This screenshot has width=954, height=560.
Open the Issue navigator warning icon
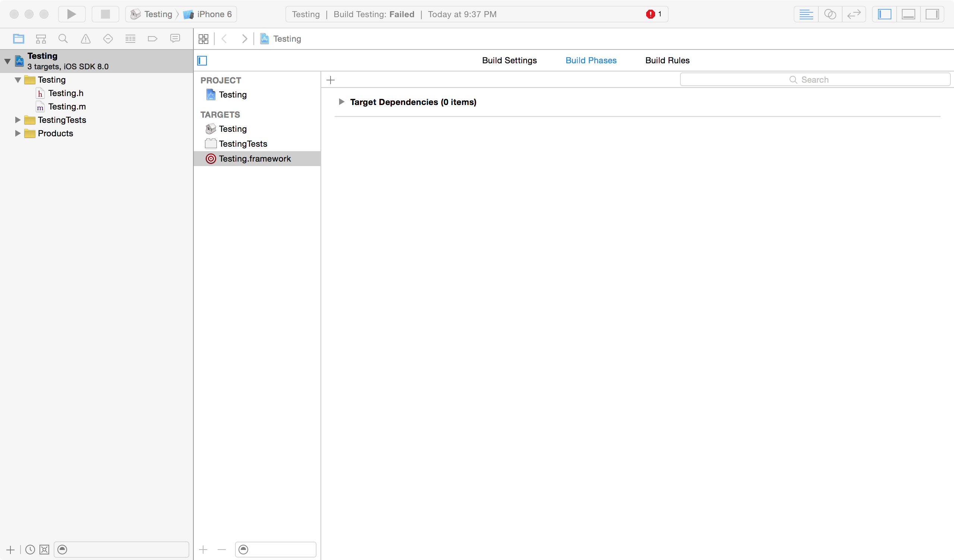tap(86, 39)
